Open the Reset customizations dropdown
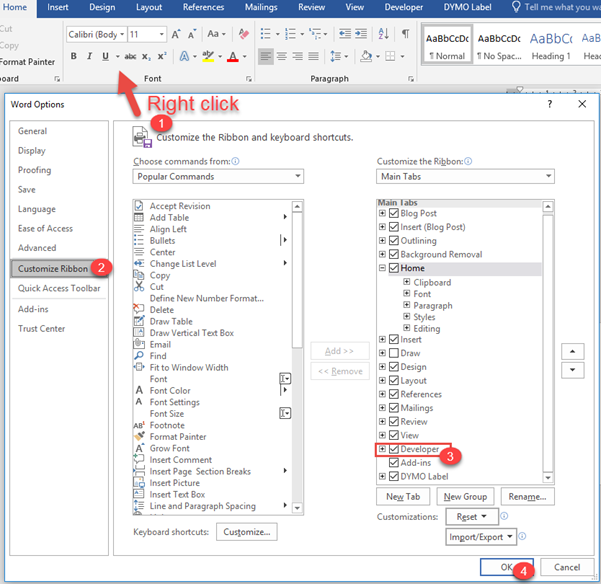This screenshot has height=584, width=601. coord(472,517)
